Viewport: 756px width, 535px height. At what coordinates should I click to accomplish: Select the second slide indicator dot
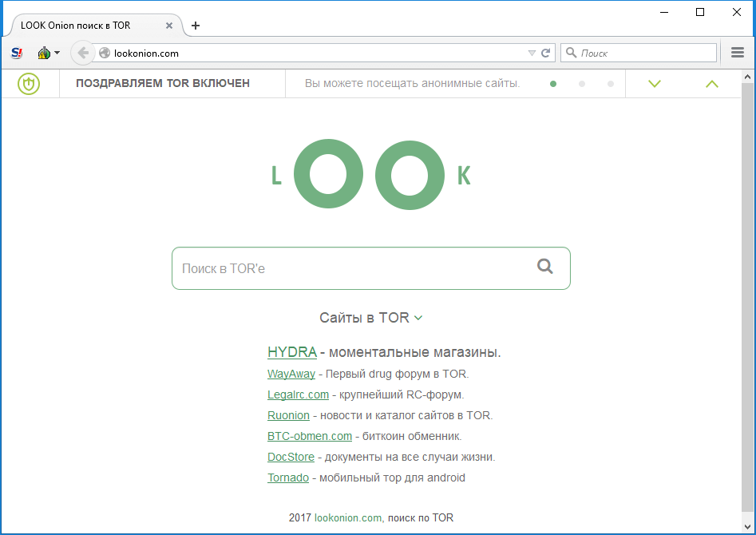pos(582,84)
